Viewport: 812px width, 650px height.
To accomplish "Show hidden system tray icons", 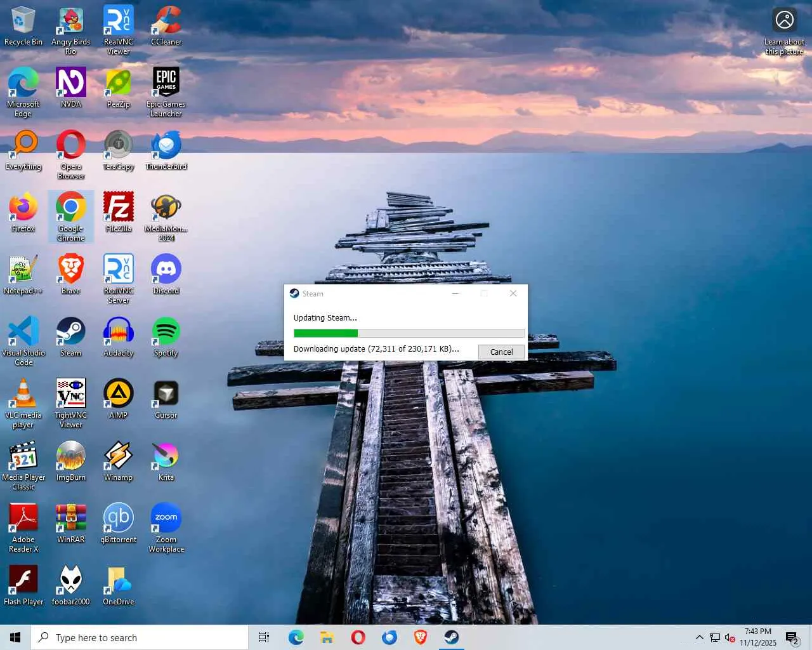I will (x=699, y=637).
